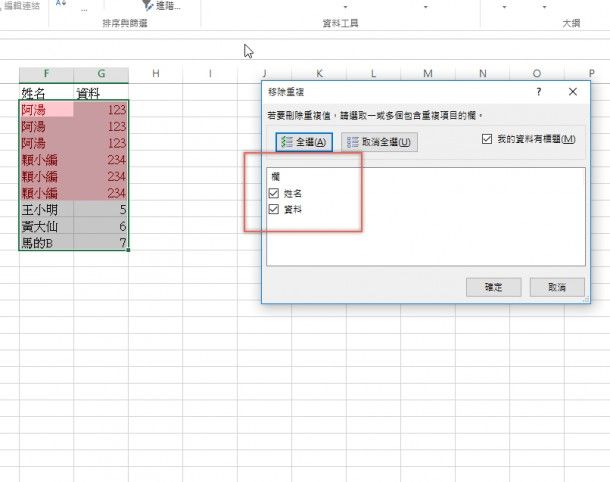The image size is (610, 482).
Task: Click the 編輯連結 ribbon item
Action: 21,5
